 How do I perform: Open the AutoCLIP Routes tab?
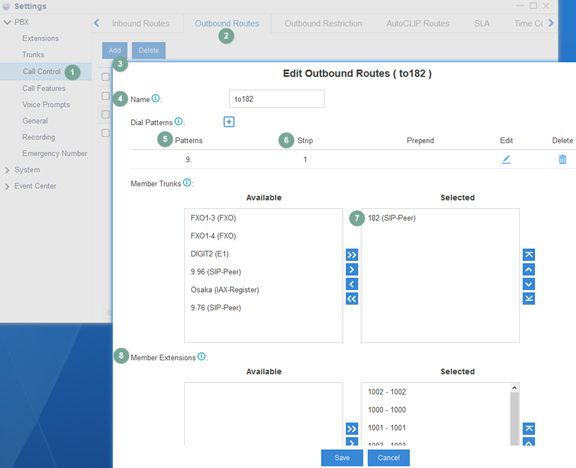pos(418,24)
